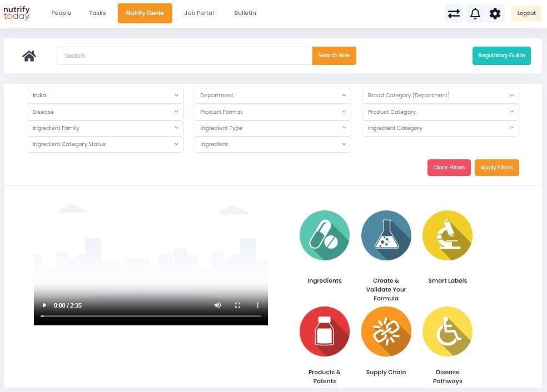The image size is (547, 392).
Task: Open the Smart Labels microscope icon
Action: (447, 235)
